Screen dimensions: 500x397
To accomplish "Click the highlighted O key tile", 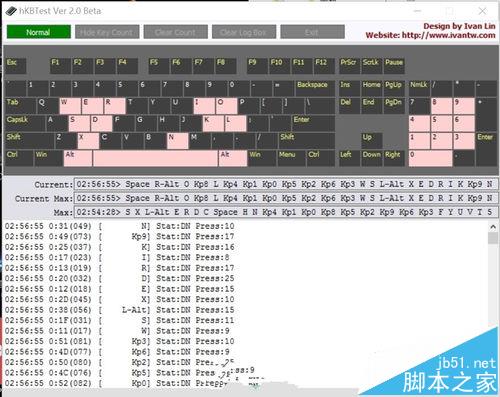I will point(227,106).
